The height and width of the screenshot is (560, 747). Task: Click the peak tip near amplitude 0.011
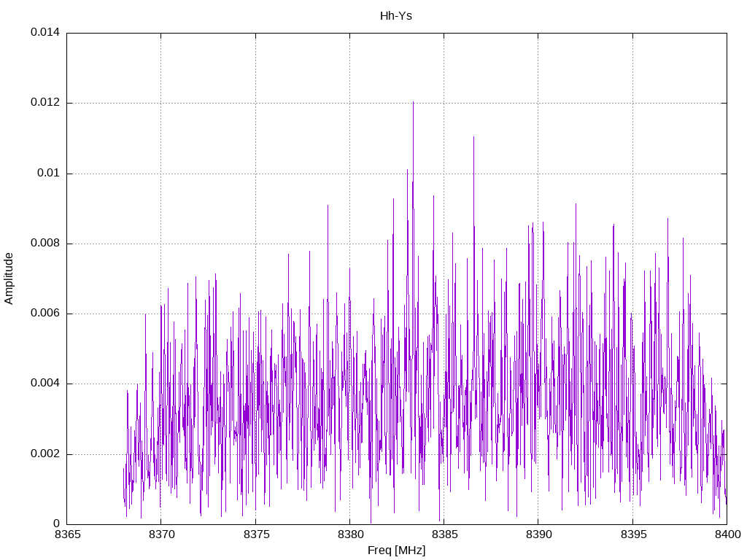click(x=473, y=137)
